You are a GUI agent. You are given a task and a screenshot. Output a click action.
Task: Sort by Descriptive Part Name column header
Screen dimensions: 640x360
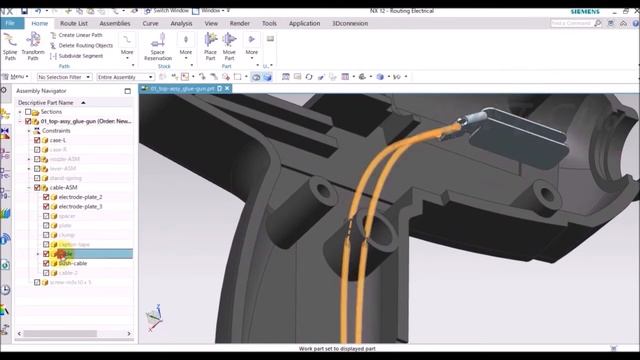pos(46,102)
